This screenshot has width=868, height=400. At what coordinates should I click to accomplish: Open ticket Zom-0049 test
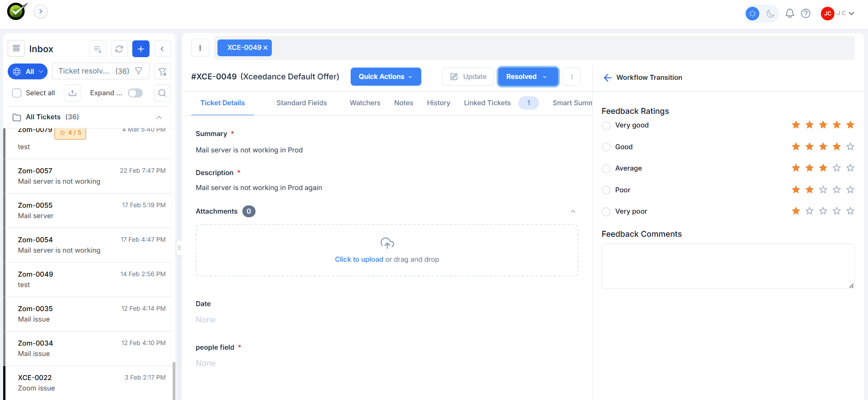coord(89,279)
